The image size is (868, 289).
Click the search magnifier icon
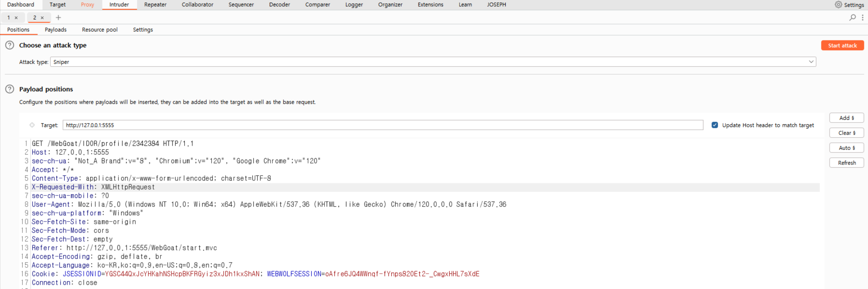click(852, 17)
